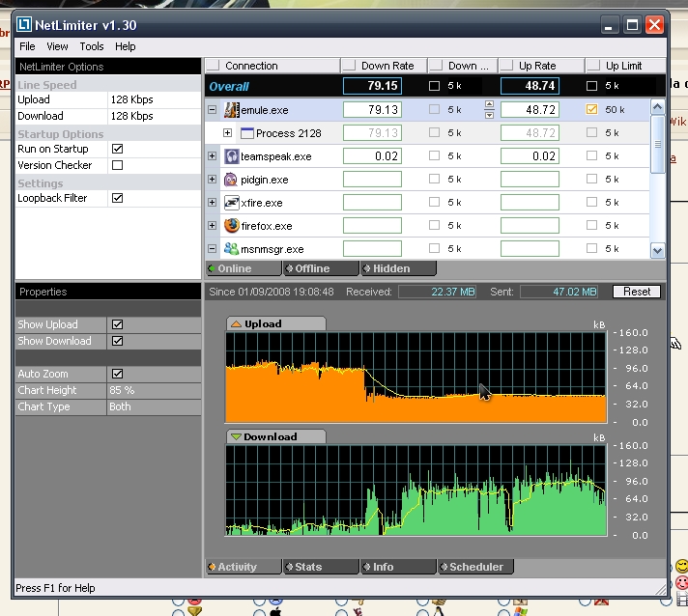The image size is (688, 616).
Task: Increase emule.exe down limit with up stepper arrow
Action: click(x=489, y=105)
